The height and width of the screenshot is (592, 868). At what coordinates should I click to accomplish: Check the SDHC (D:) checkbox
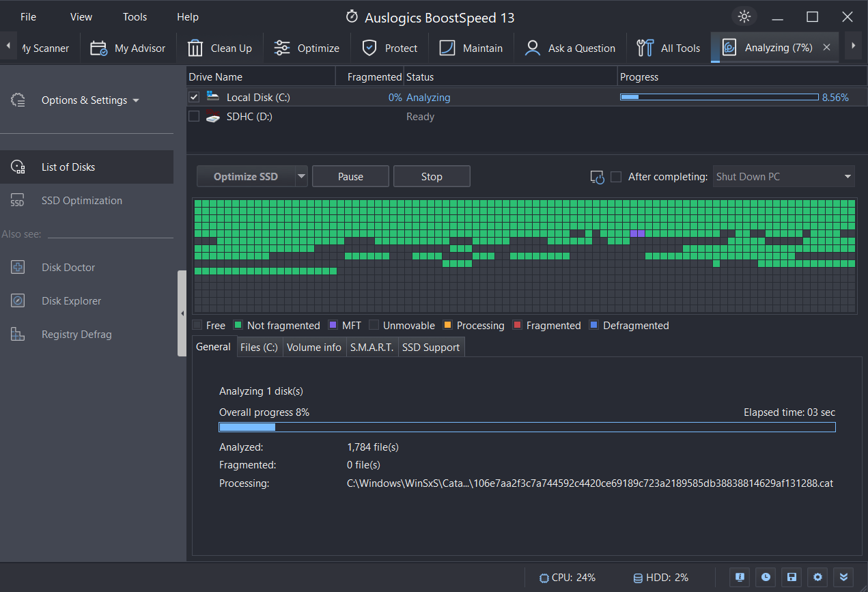pos(194,116)
